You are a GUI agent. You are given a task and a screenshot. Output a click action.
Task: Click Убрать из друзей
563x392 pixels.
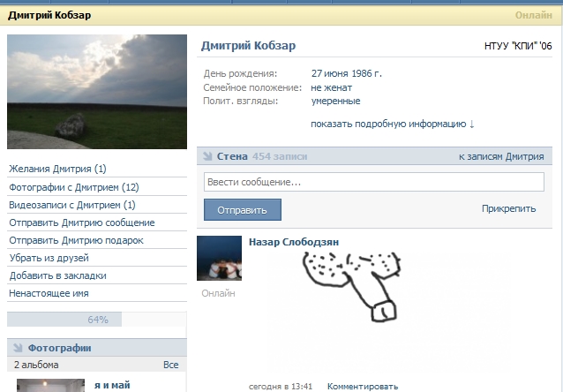coord(49,258)
